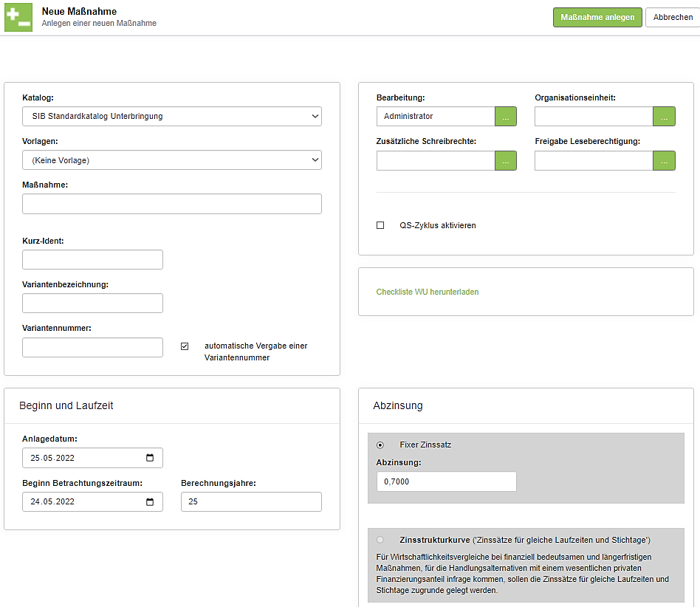Focus the Maßnahme text field
This screenshot has height=607, width=700.
pyautogui.click(x=171, y=204)
